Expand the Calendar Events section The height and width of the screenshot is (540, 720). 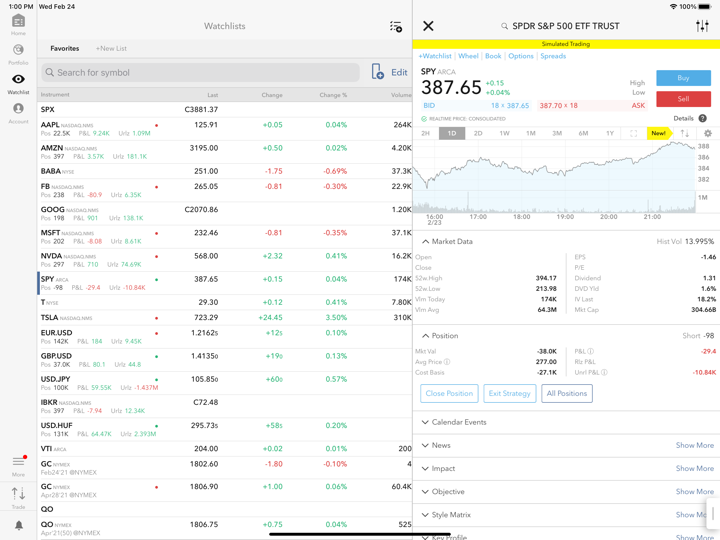point(426,422)
